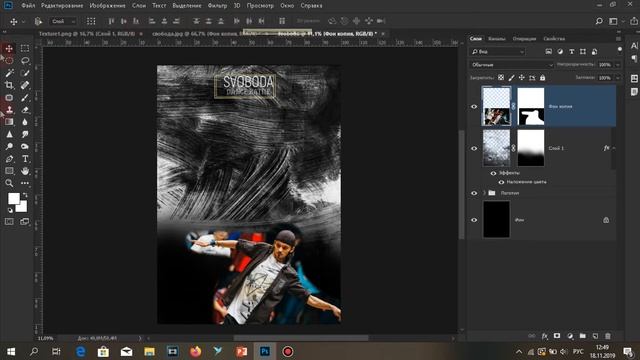Select the Magic Wand tool

(9, 73)
